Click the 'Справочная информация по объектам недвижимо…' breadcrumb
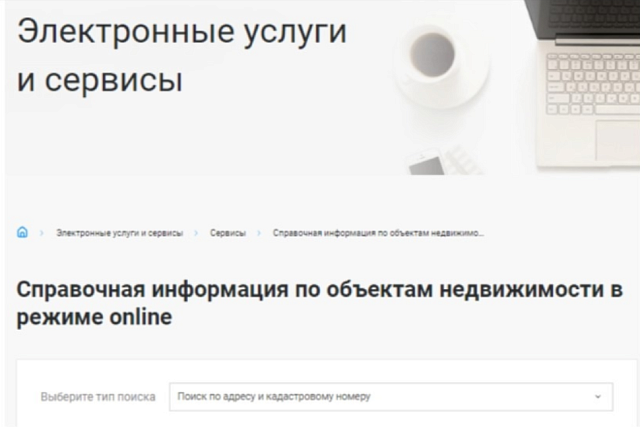Viewport: 640px width, 427px height. point(378,233)
